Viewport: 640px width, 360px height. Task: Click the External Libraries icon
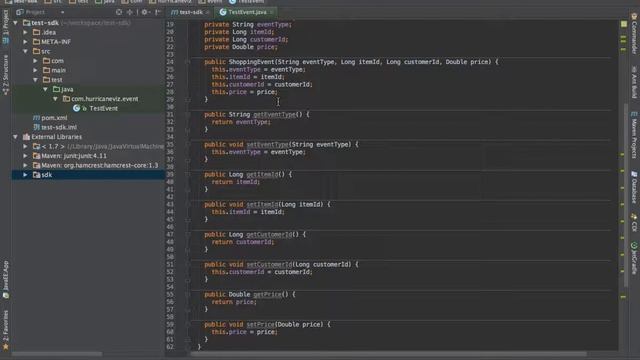[27, 137]
